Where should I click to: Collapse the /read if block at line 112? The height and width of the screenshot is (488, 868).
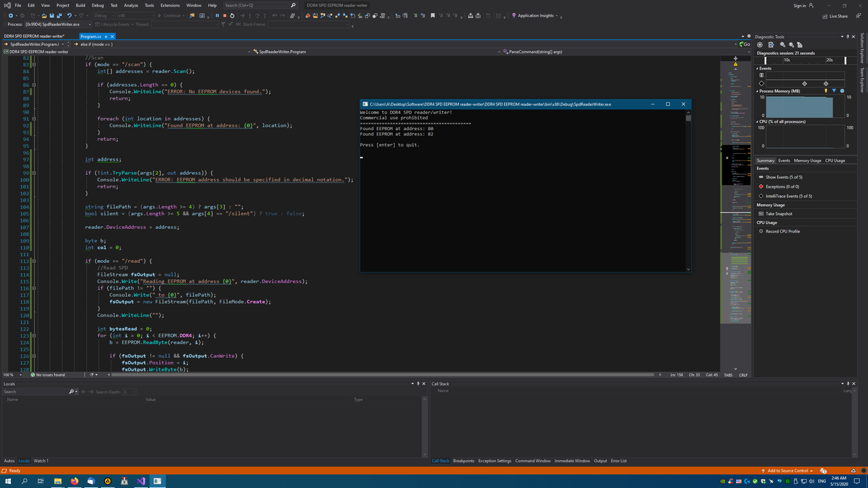click(x=34, y=261)
